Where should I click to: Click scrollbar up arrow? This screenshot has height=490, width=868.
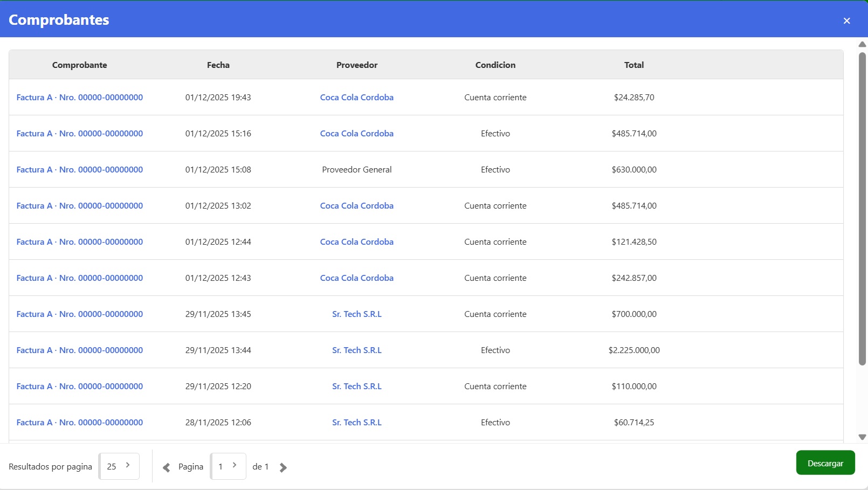[862, 44]
